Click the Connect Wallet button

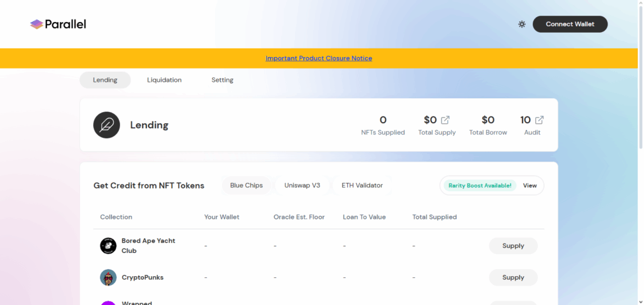(570, 25)
